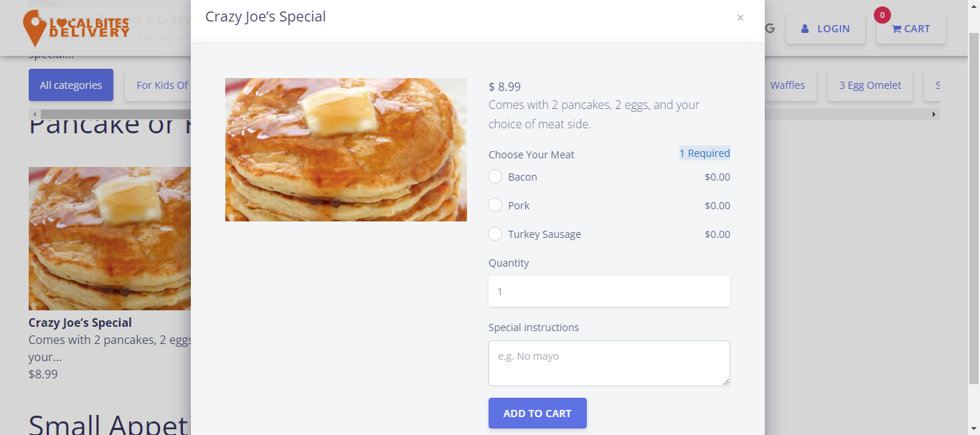Click the shopping cart icon
Viewport: 980px width, 435px height.
pos(896,29)
